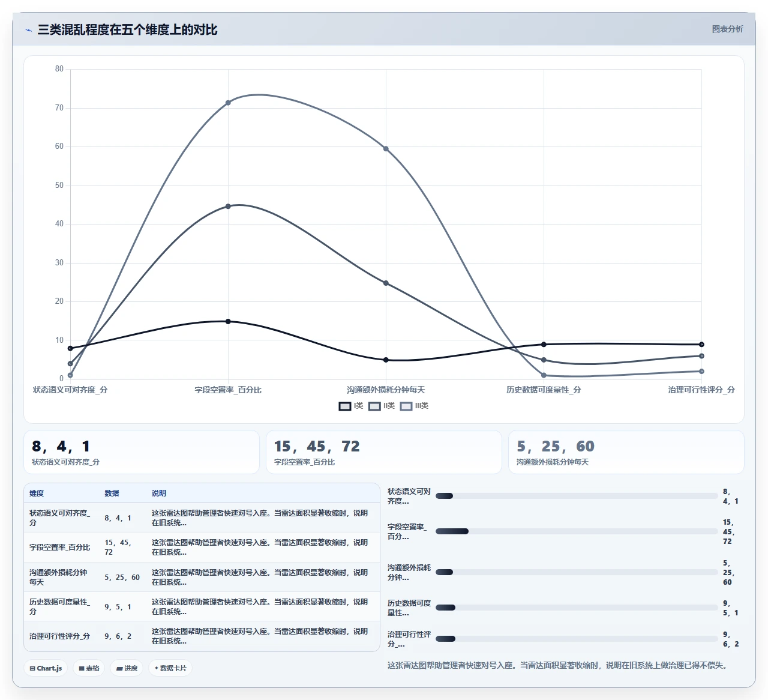The image size is (768, 700).
Task: Click the Chart.js tag chip
Action: (46, 668)
